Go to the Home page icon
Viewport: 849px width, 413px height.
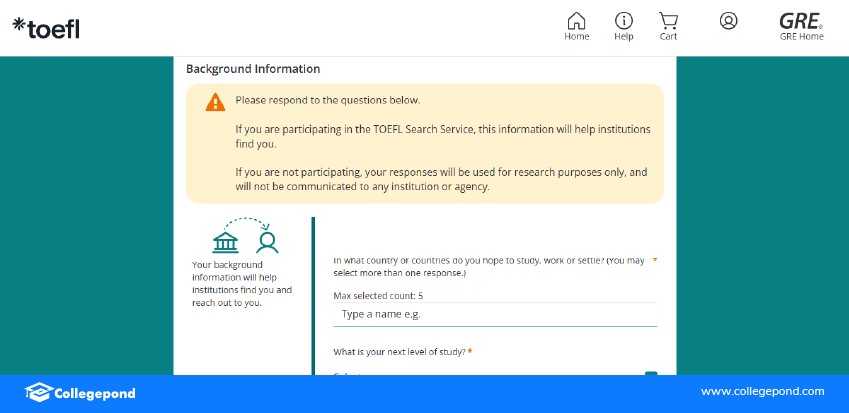[x=576, y=22]
